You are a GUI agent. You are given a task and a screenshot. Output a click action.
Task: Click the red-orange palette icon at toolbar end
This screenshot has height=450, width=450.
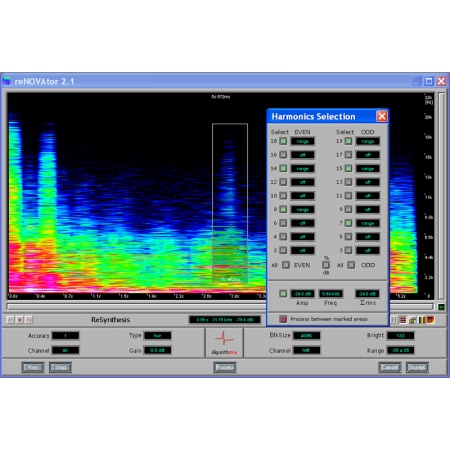coord(431,320)
